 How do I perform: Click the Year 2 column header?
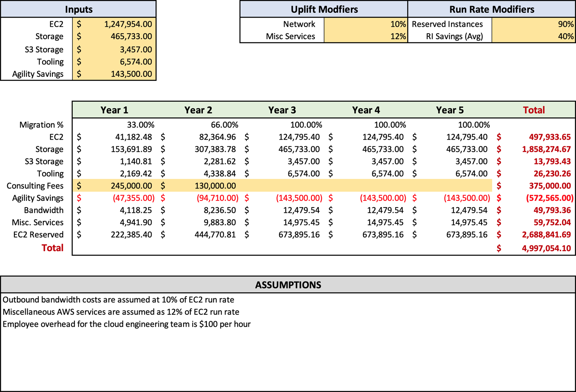[x=198, y=110]
